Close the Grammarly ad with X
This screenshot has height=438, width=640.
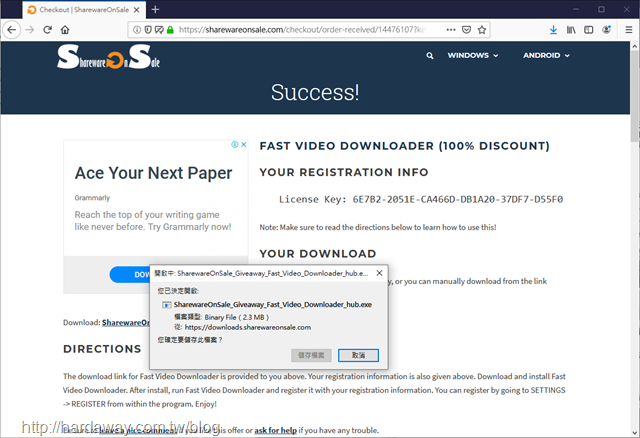tap(244, 145)
